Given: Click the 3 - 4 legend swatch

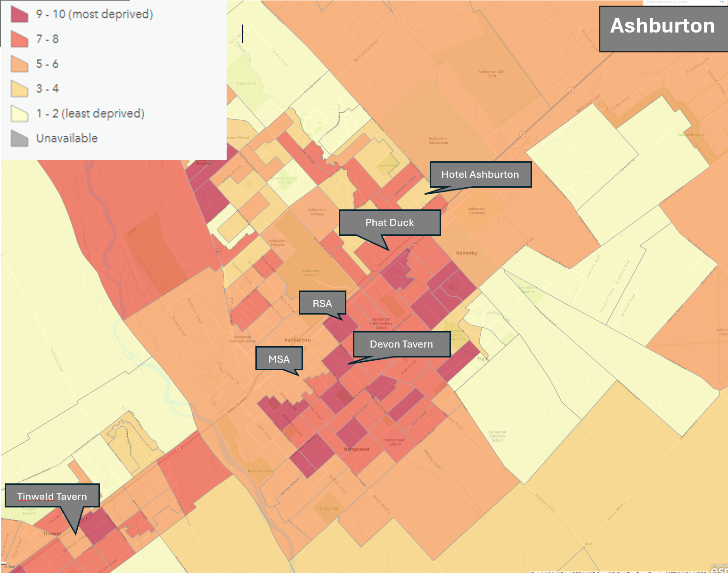Looking at the screenshot, I should pos(19,89).
